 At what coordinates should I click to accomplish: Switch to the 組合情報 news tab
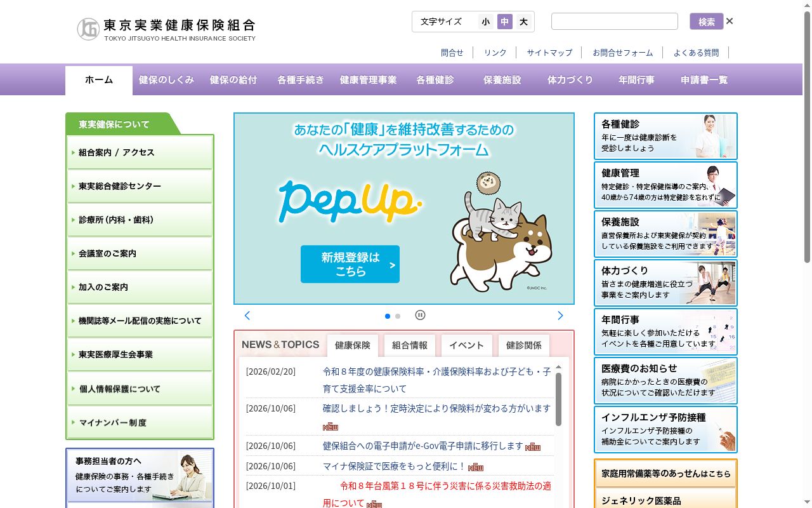click(x=410, y=345)
